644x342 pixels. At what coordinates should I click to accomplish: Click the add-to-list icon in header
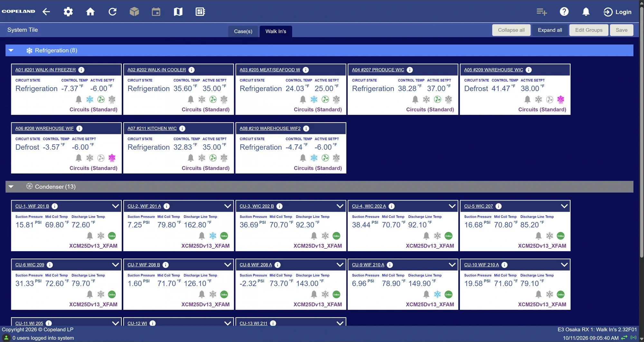542,12
